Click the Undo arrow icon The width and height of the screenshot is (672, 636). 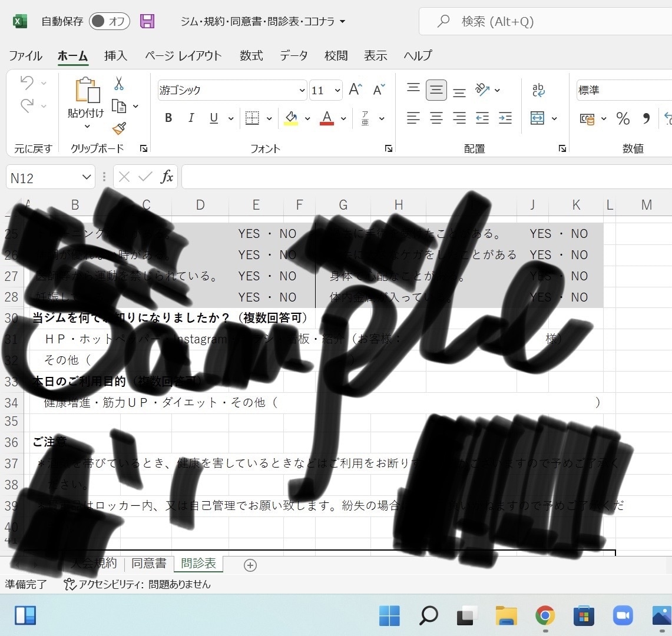coord(27,82)
